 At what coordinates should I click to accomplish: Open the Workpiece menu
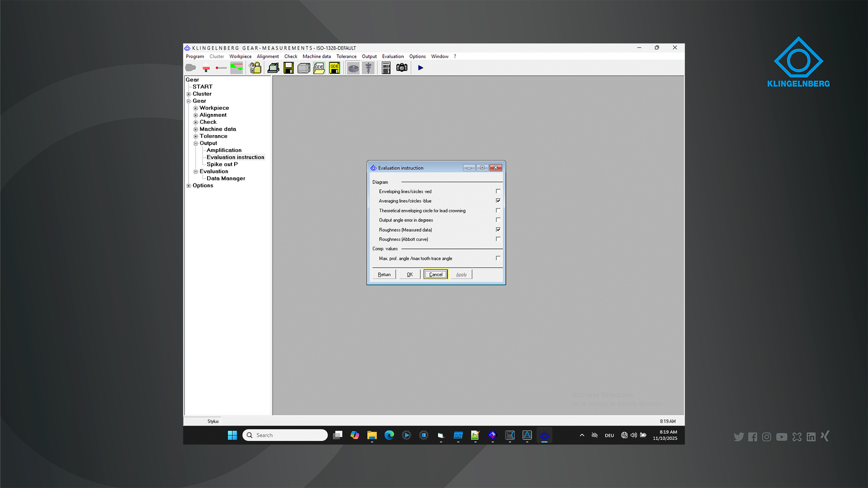[240, 56]
